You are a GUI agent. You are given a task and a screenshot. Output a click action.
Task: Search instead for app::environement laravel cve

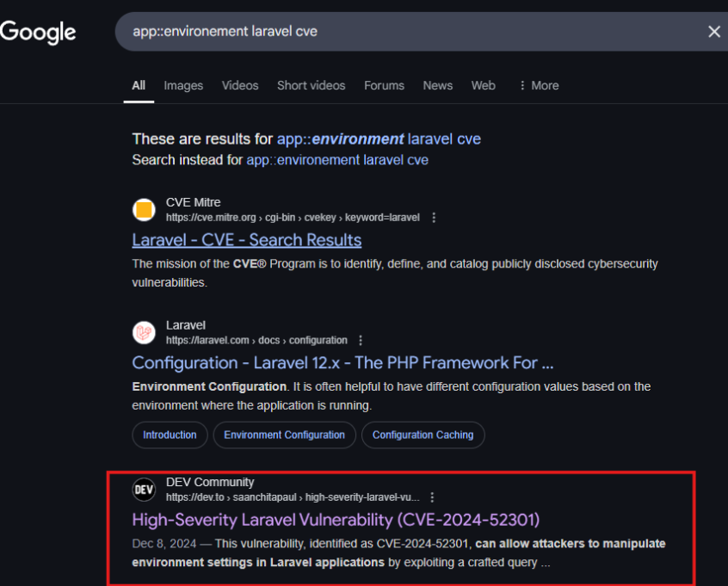pos(336,160)
